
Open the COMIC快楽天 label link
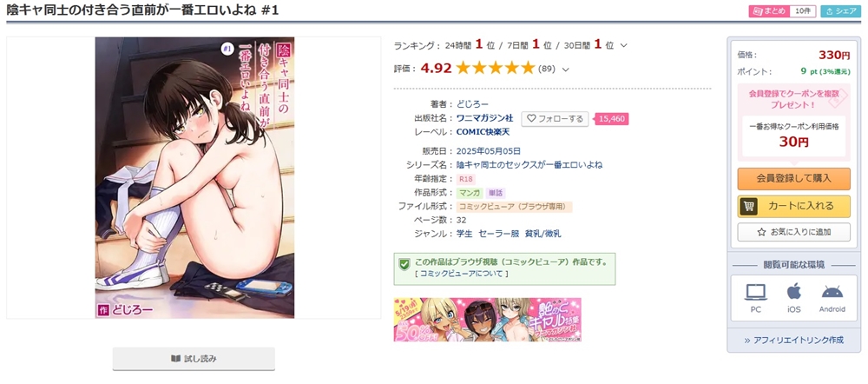(x=483, y=132)
